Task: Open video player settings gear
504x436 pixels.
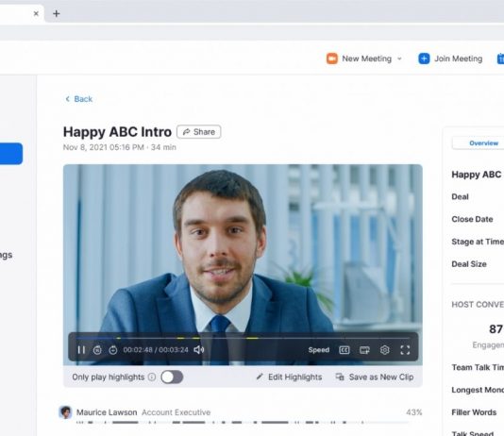Action: tap(385, 350)
